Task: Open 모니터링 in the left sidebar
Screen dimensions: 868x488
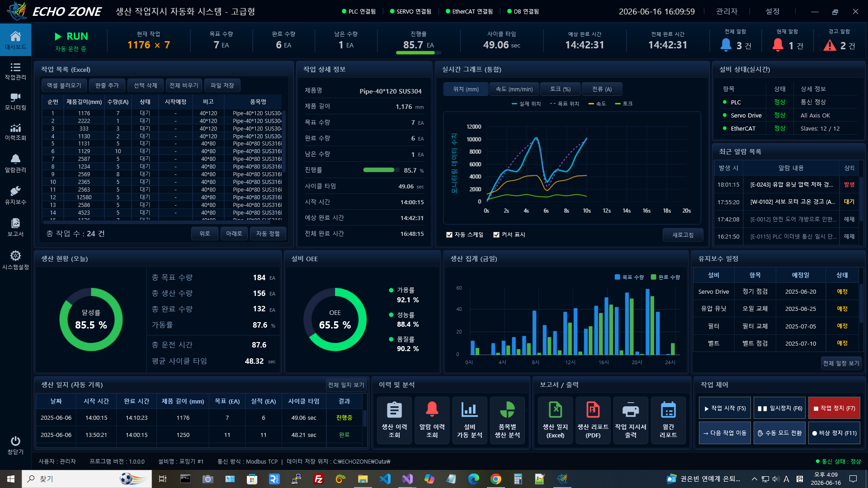Action: tap(15, 102)
